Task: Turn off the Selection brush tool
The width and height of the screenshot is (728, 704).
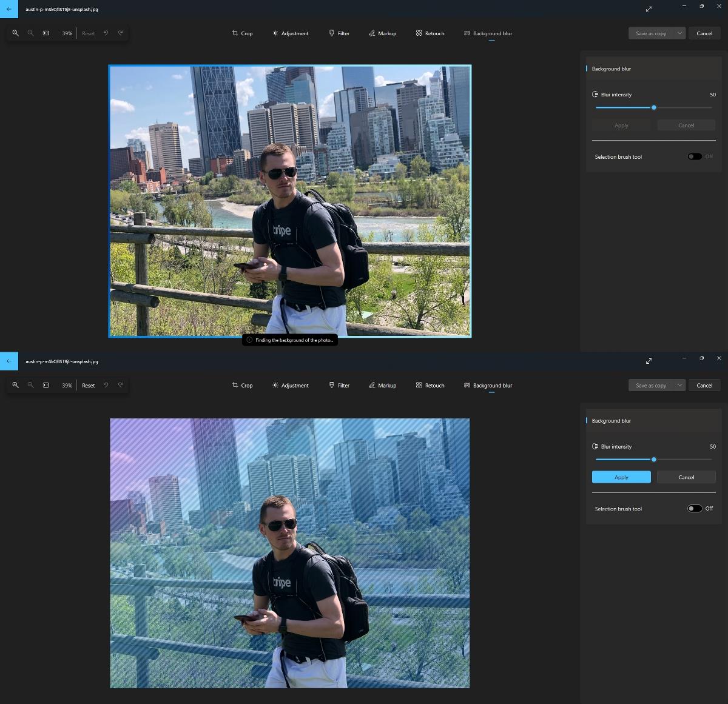Action: pyautogui.click(x=695, y=508)
